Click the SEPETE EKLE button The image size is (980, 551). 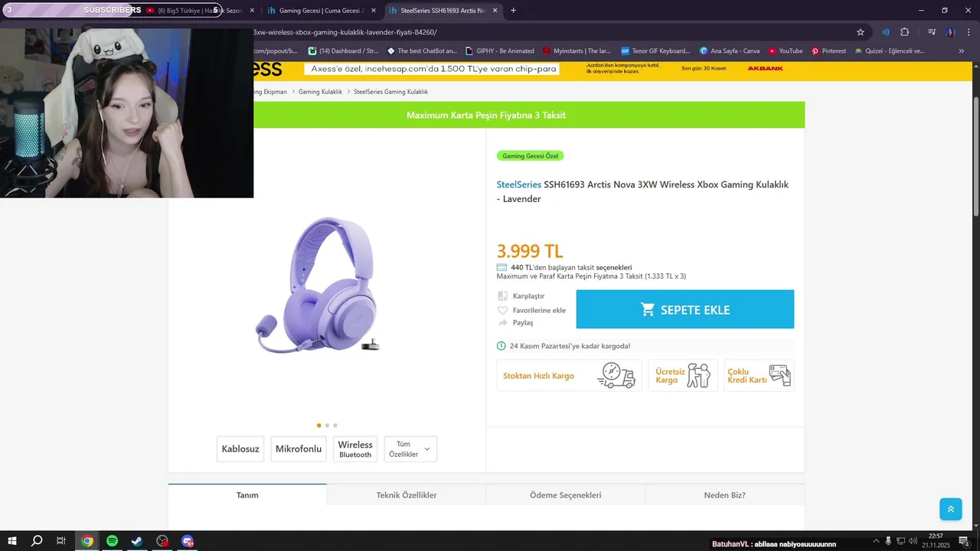point(684,309)
